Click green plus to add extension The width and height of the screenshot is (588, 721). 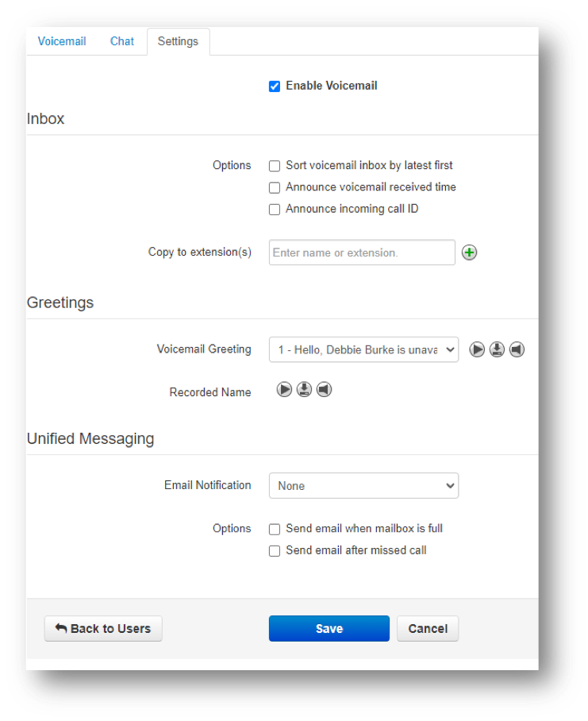pos(469,253)
